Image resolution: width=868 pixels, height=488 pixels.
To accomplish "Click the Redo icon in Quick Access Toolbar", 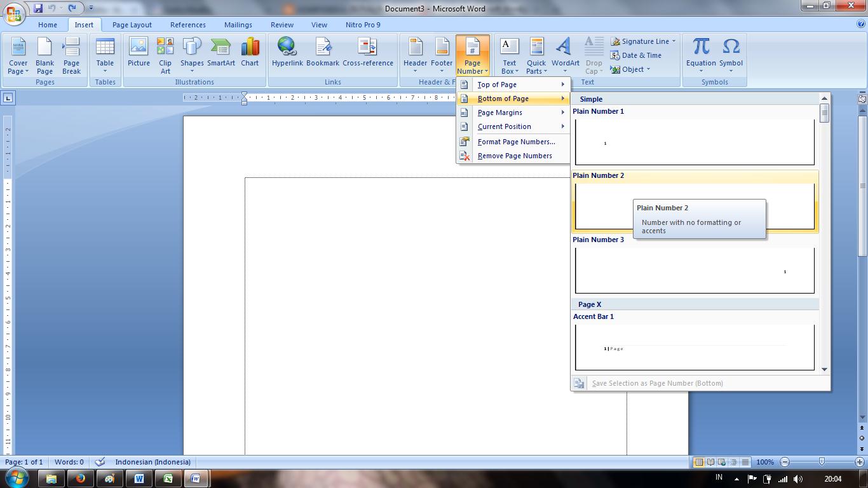I will click(72, 8).
